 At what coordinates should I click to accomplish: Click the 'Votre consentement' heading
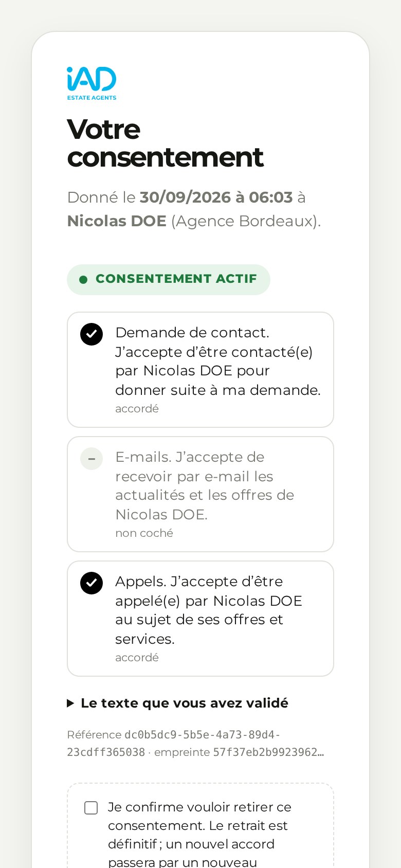pos(165,143)
